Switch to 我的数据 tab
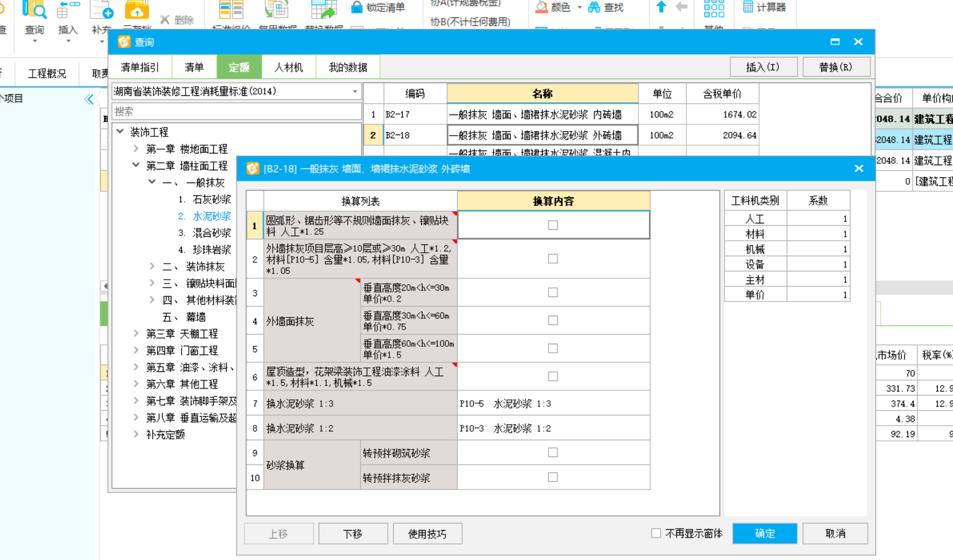The image size is (953, 560). click(348, 67)
